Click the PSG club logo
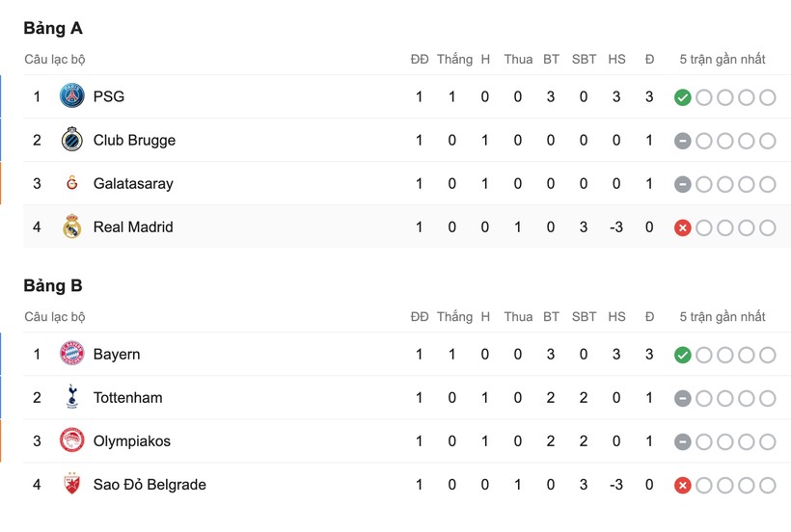This screenshot has height=532, width=791. click(71, 96)
